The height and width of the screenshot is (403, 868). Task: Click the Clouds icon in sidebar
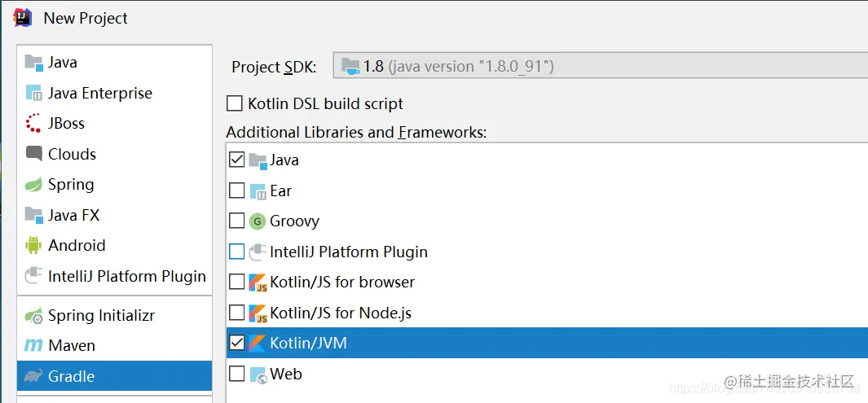[x=33, y=154]
